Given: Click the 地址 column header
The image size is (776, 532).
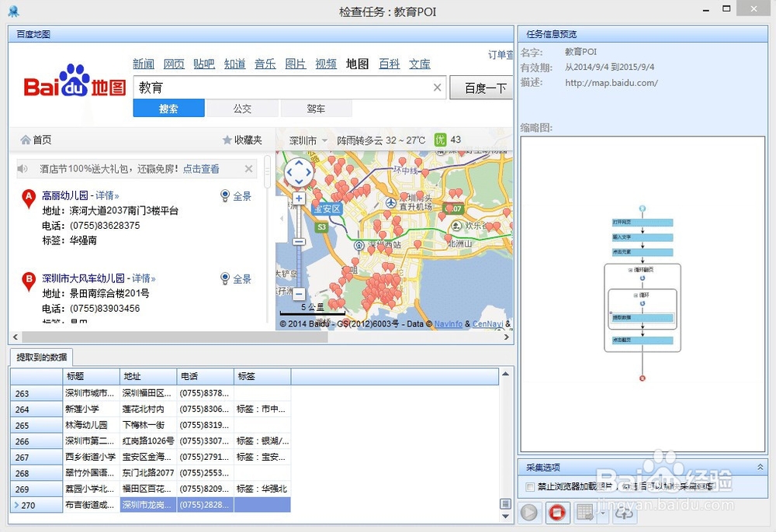Looking at the screenshot, I should click(148, 376).
